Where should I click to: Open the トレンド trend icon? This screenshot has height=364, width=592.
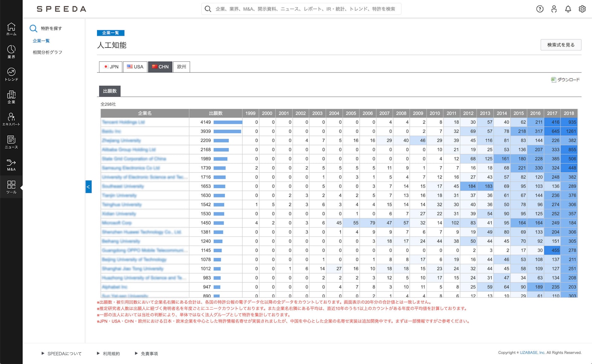(x=11, y=74)
